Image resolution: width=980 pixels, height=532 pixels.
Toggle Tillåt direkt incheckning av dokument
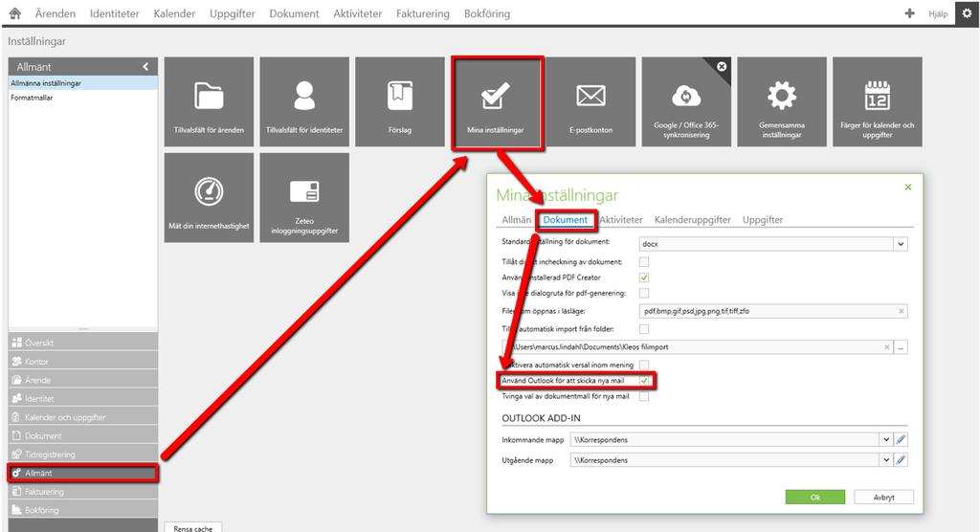[x=644, y=262]
